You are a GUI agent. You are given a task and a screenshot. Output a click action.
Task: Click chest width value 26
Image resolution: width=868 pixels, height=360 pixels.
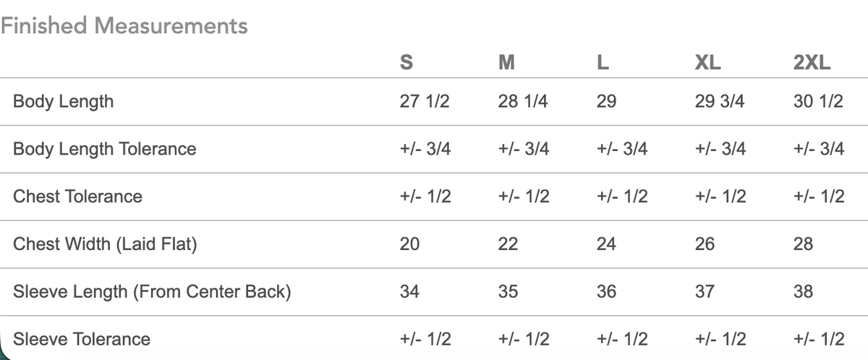pyautogui.click(x=705, y=244)
